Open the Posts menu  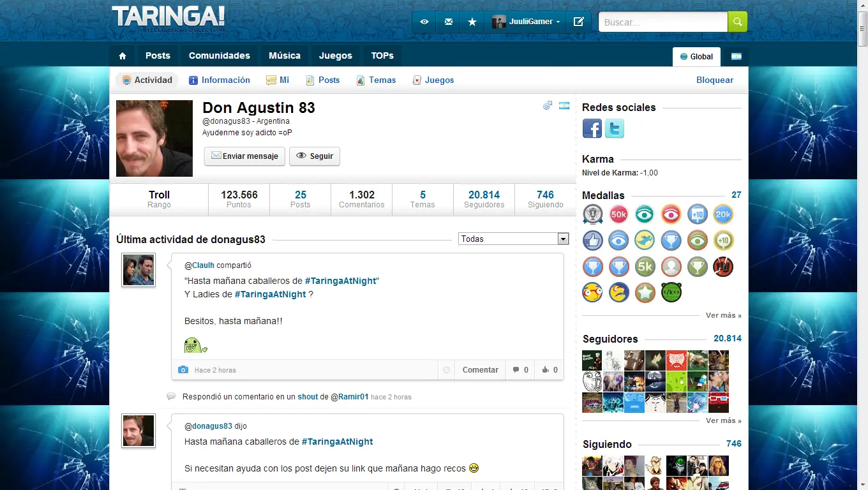(x=158, y=56)
